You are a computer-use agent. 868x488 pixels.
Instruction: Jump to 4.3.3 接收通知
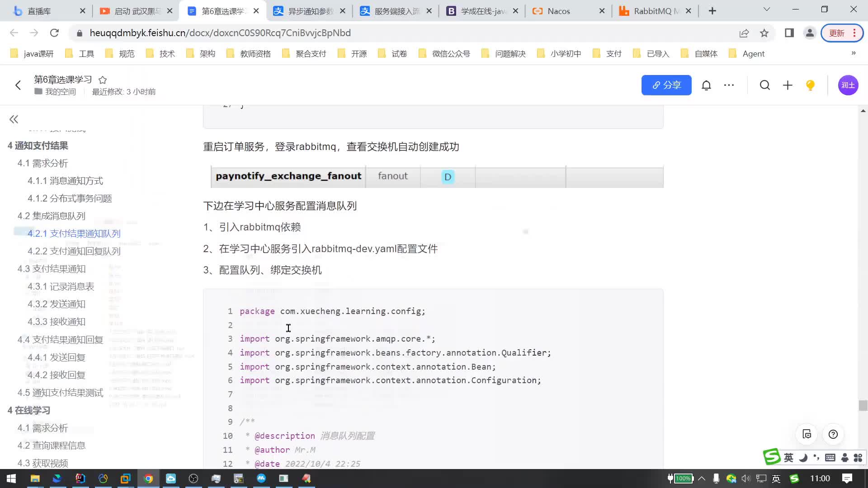click(57, 322)
